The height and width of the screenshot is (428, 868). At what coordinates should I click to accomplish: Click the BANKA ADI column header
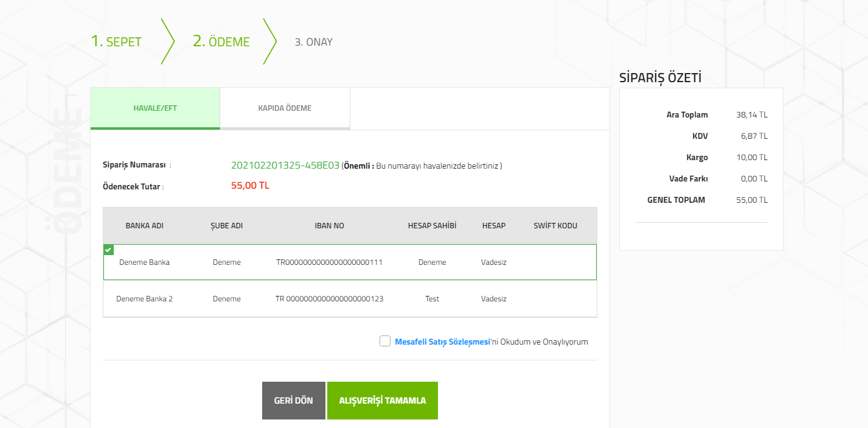click(144, 226)
